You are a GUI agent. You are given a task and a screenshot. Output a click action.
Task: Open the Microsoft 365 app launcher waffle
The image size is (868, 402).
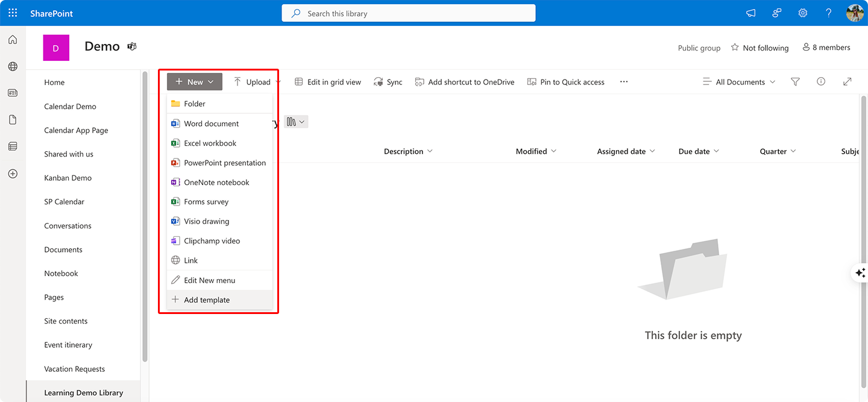point(12,12)
